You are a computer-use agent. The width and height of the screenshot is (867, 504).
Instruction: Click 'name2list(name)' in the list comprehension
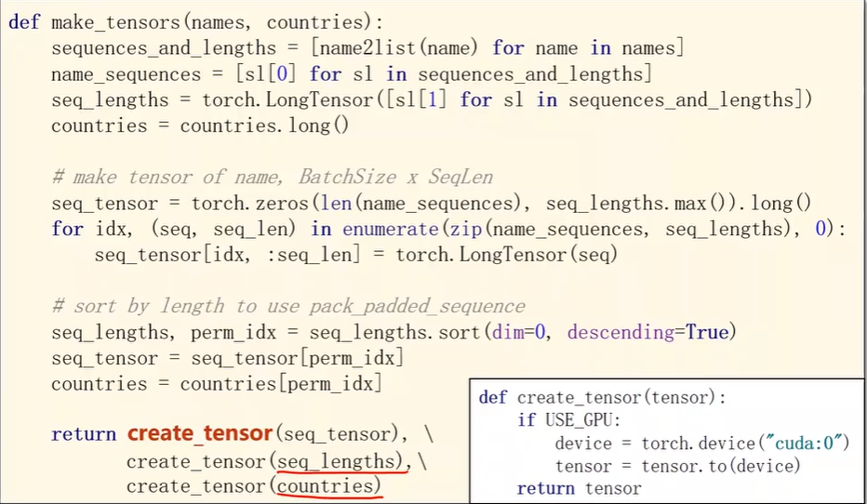[398, 48]
